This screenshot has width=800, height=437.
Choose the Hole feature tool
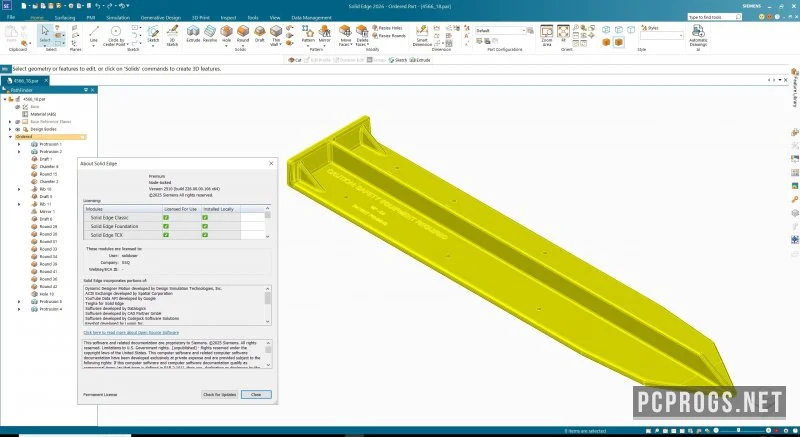point(227,34)
